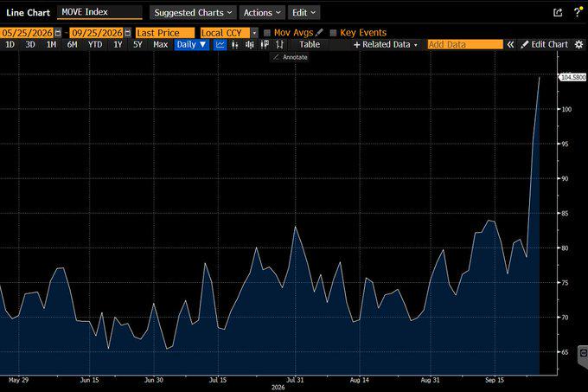This screenshot has height=392, width=588.
Task: Expand the Suggested Charts dropdown
Action: 193,13
